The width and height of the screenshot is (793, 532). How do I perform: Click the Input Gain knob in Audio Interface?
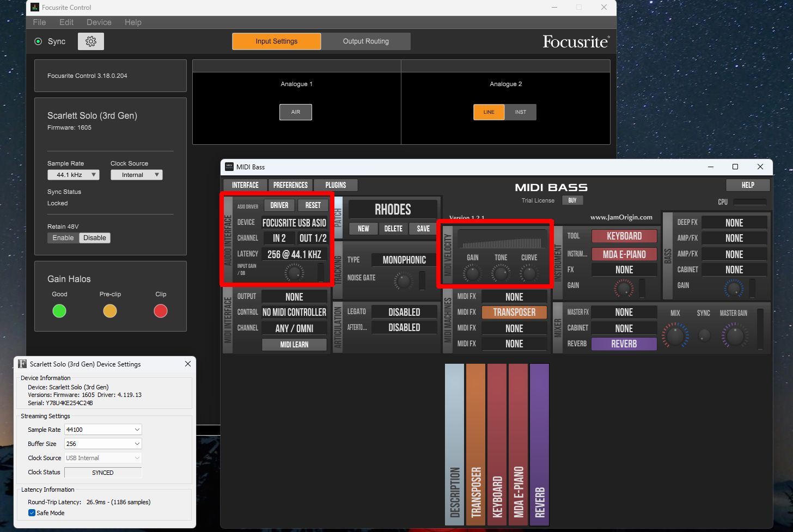point(295,273)
